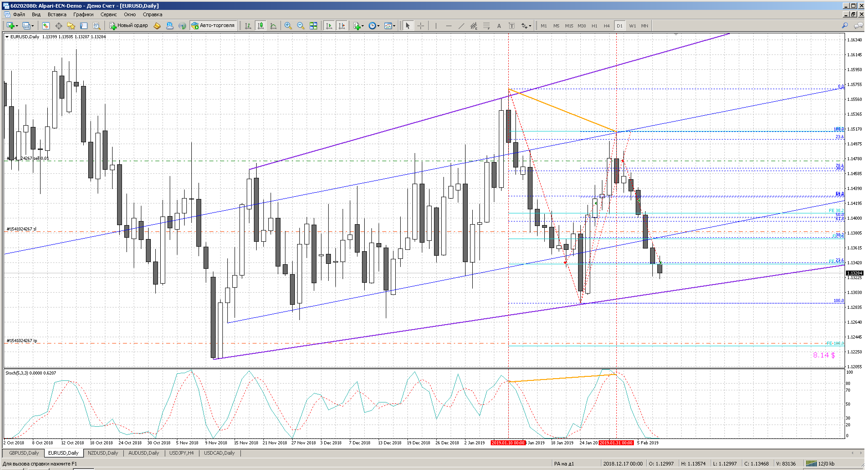This screenshot has width=868, height=470.
Task: Expand the templates dropdown arrow
Action: tap(394, 26)
